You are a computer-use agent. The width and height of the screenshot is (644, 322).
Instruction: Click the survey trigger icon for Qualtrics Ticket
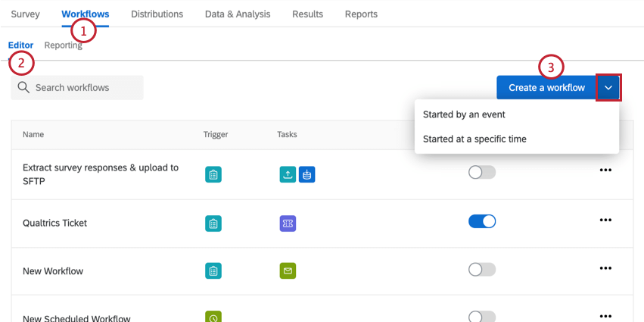[213, 224]
